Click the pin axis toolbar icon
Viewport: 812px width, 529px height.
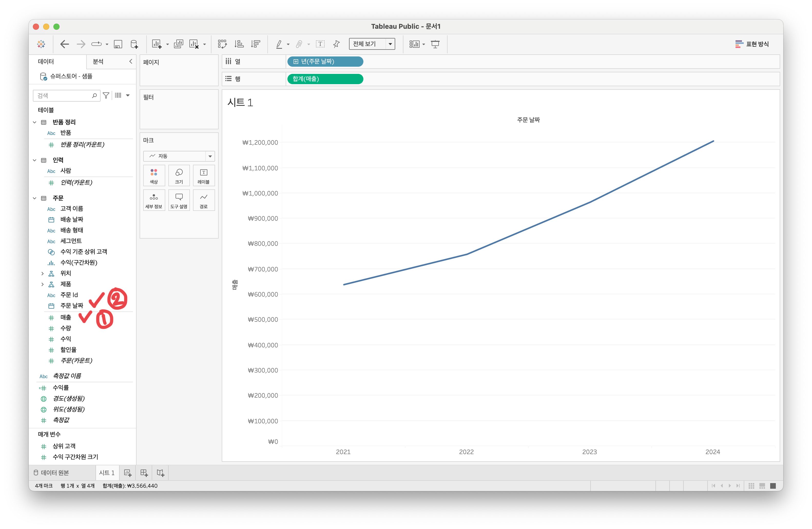click(336, 44)
